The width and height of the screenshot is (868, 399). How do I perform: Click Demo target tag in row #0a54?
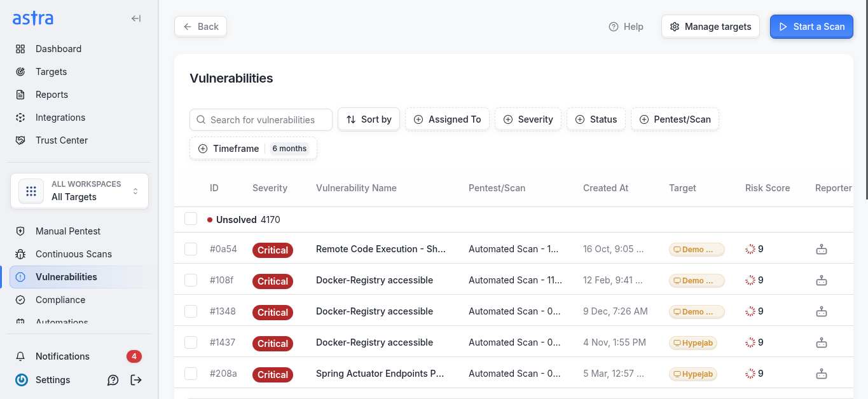[x=696, y=250]
